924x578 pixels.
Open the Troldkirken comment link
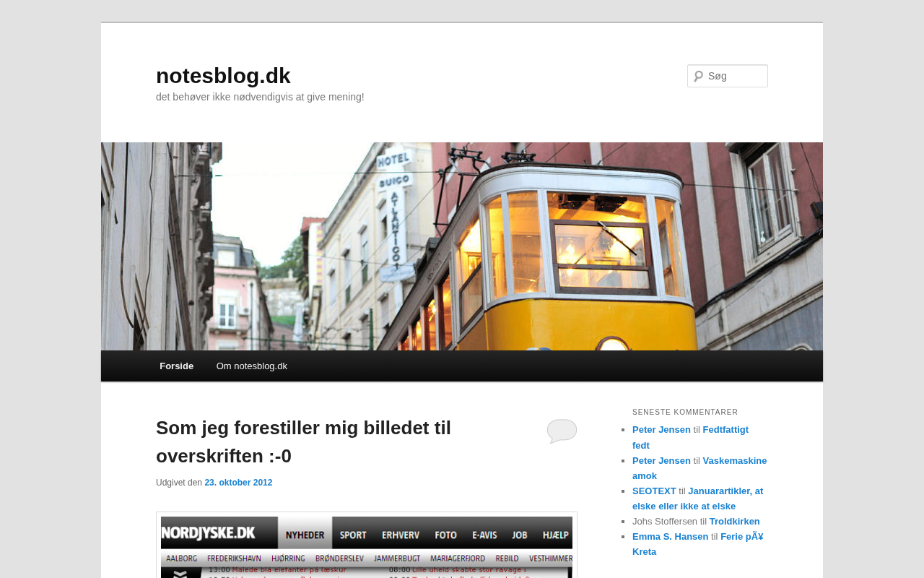(x=734, y=522)
